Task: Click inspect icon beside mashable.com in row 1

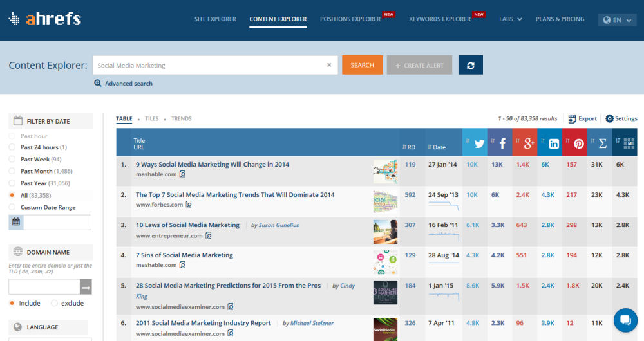Action: point(182,174)
